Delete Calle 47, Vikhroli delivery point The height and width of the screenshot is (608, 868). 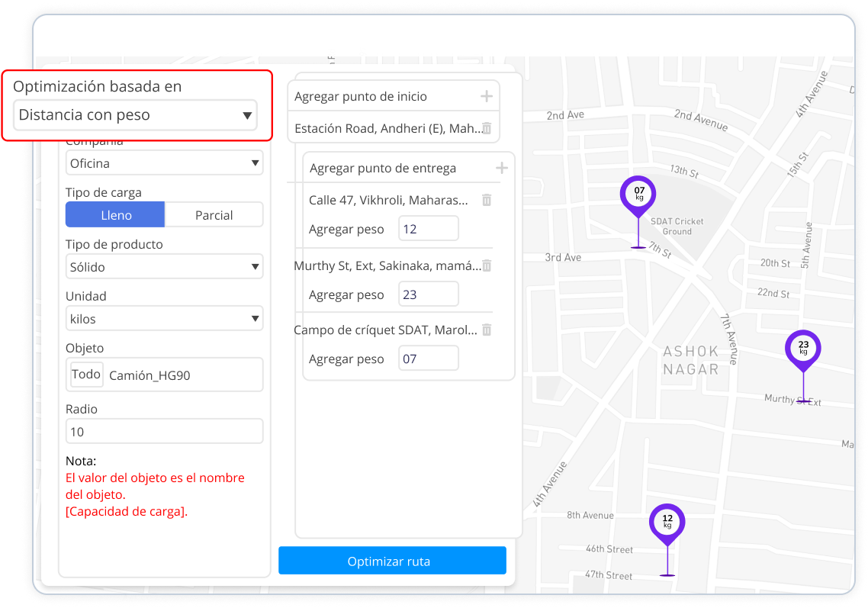[x=487, y=200]
